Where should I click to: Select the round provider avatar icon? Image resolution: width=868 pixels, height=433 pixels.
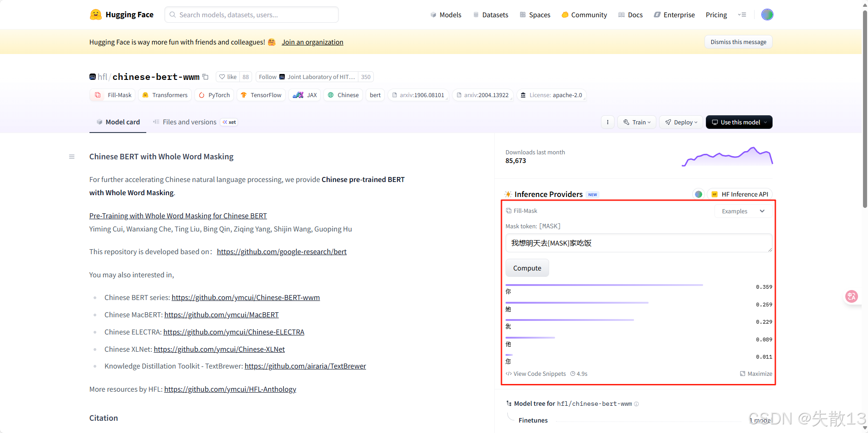699,194
